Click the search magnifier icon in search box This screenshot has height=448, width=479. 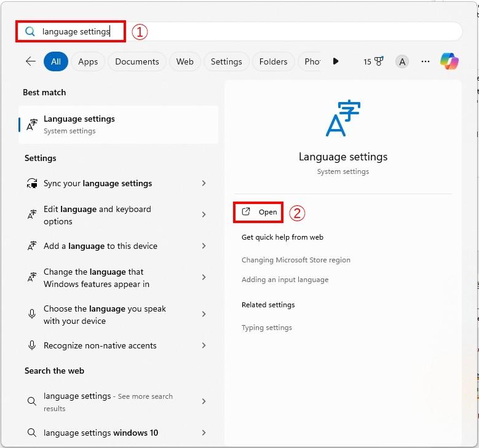click(30, 31)
